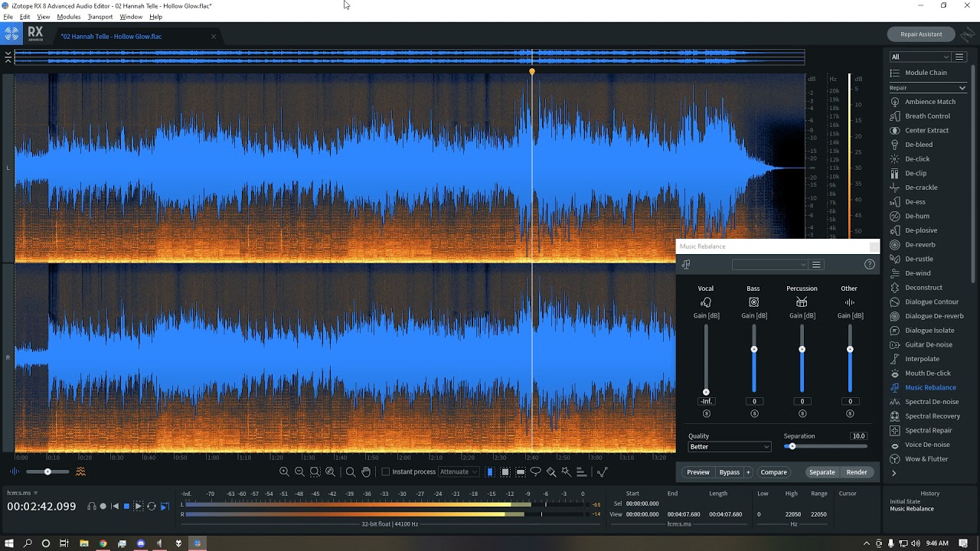This screenshot has height=551, width=980.
Task: Open the De-rustle module
Action: coord(911,259)
